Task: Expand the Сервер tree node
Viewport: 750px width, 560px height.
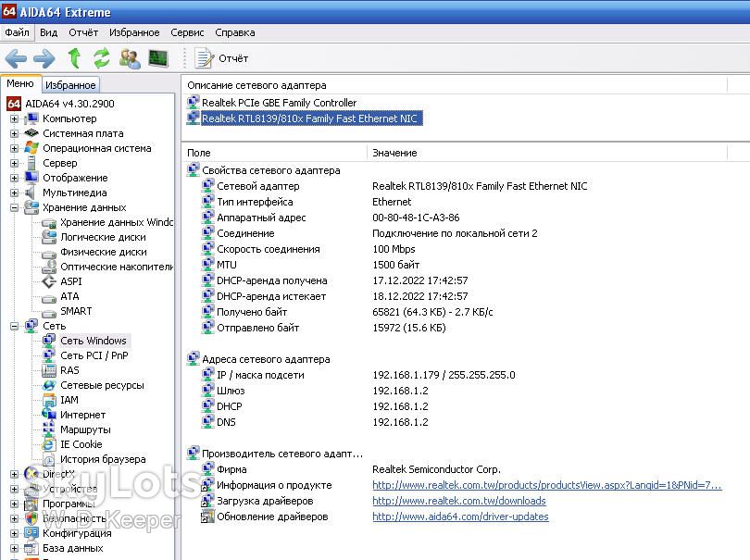Action: click(x=14, y=163)
